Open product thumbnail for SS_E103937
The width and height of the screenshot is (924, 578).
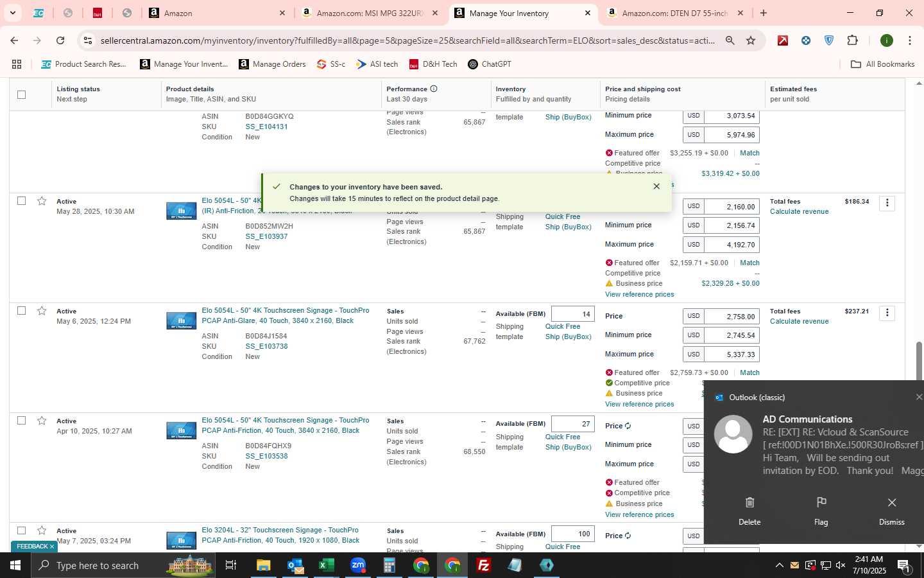pyautogui.click(x=182, y=211)
